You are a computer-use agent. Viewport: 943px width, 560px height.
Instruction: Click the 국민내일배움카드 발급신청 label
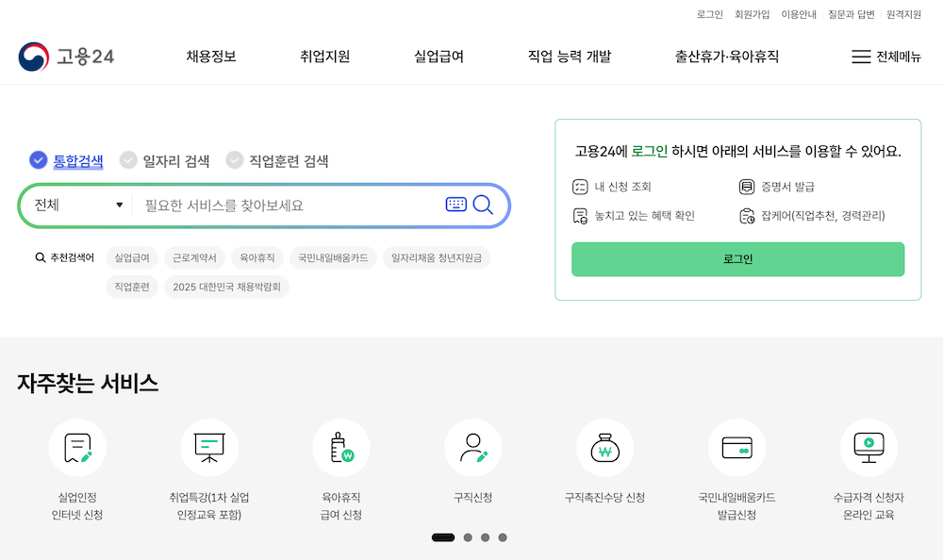coord(736,506)
